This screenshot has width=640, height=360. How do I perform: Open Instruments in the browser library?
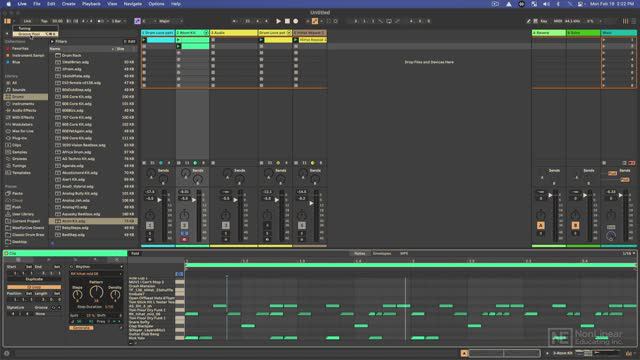[22, 104]
